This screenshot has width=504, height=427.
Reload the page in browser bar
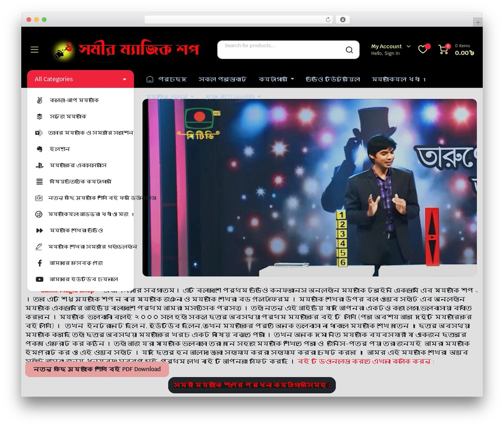pos(328,20)
